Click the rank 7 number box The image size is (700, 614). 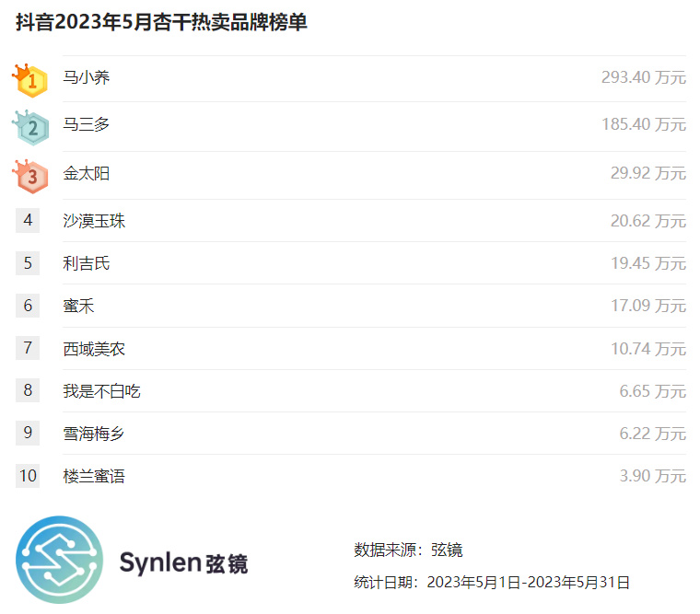click(28, 348)
